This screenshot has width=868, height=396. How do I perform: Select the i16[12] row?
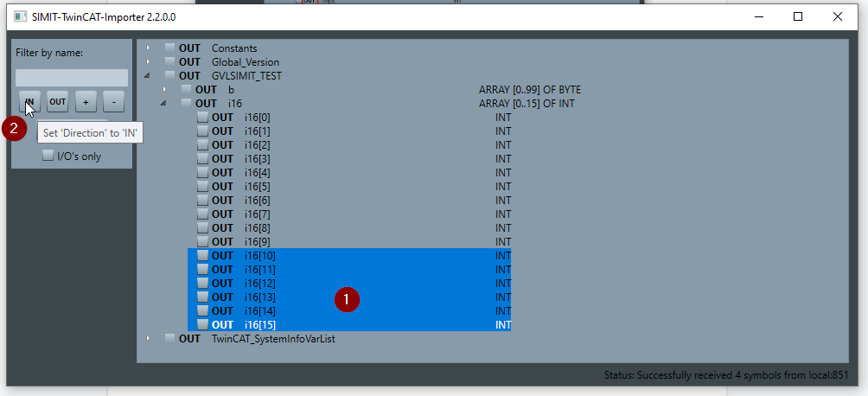(349, 283)
